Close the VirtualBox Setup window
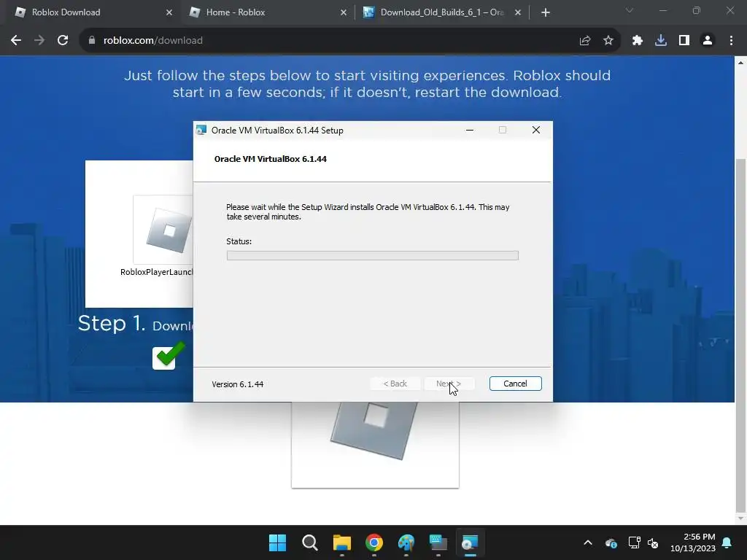 [536, 130]
